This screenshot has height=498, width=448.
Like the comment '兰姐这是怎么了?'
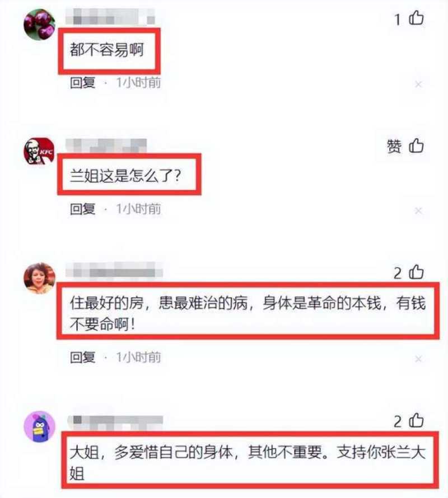coord(416,146)
